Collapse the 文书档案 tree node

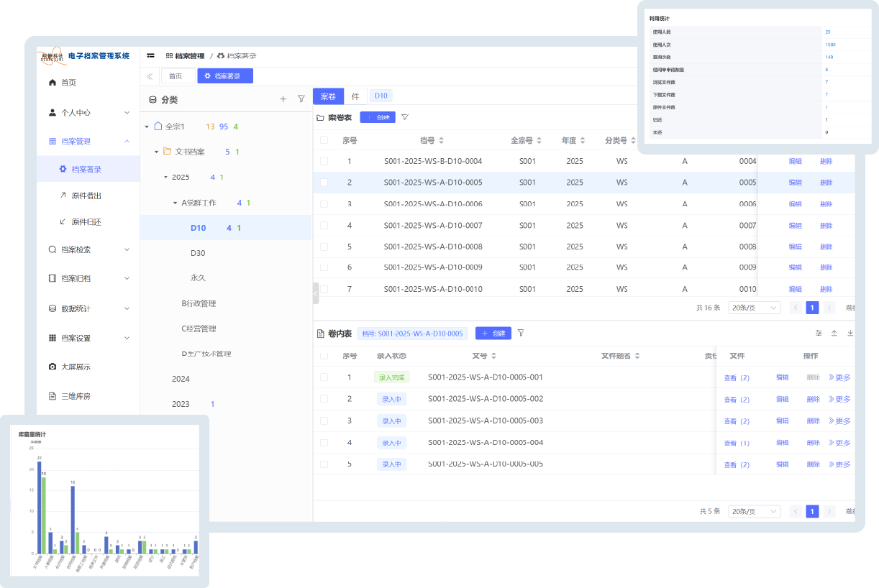157,152
